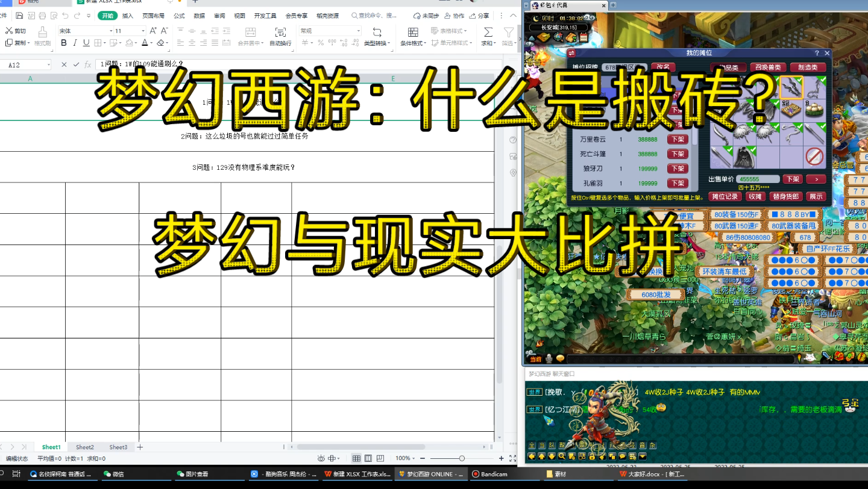Click the 合并居中 merge cells button
Image resolution: width=868 pixels, height=489 pixels.
(x=250, y=37)
